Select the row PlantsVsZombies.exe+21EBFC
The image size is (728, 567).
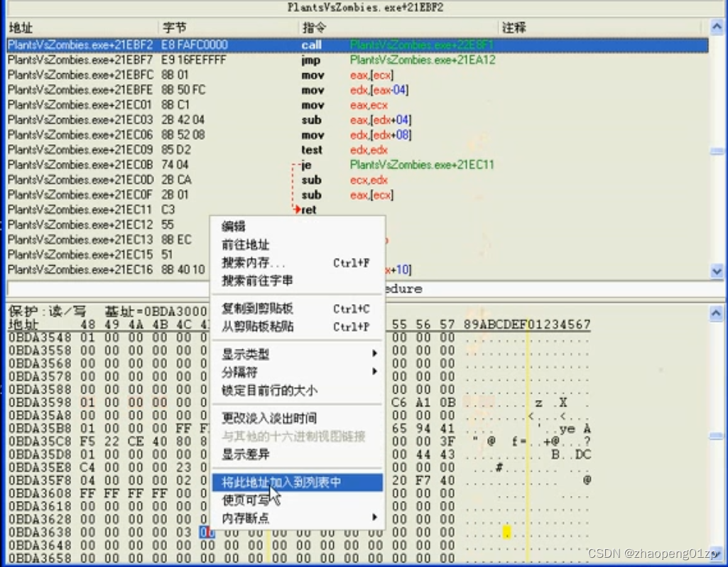(x=357, y=75)
